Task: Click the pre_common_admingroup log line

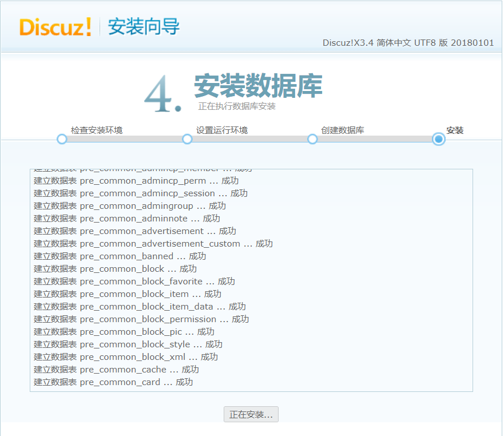Action: 130,206
